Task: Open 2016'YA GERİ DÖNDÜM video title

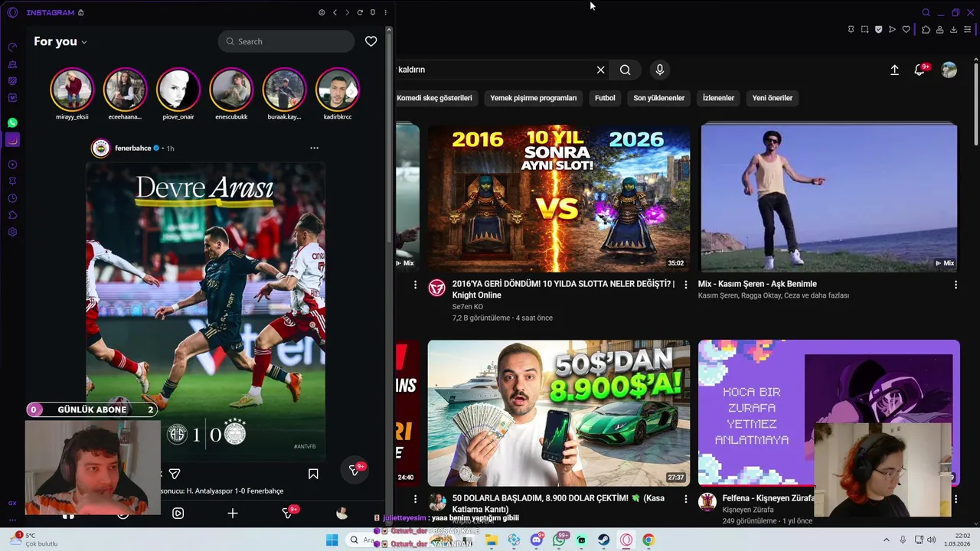Action: (563, 289)
